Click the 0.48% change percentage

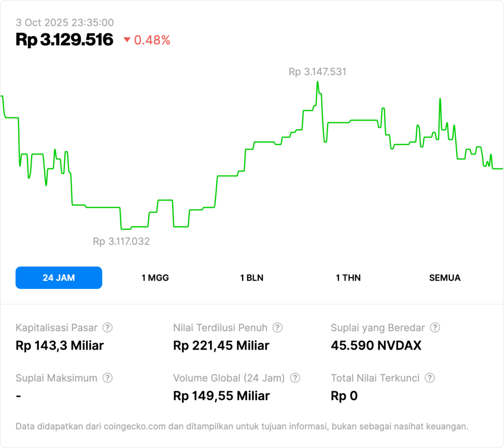pos(152,40)
